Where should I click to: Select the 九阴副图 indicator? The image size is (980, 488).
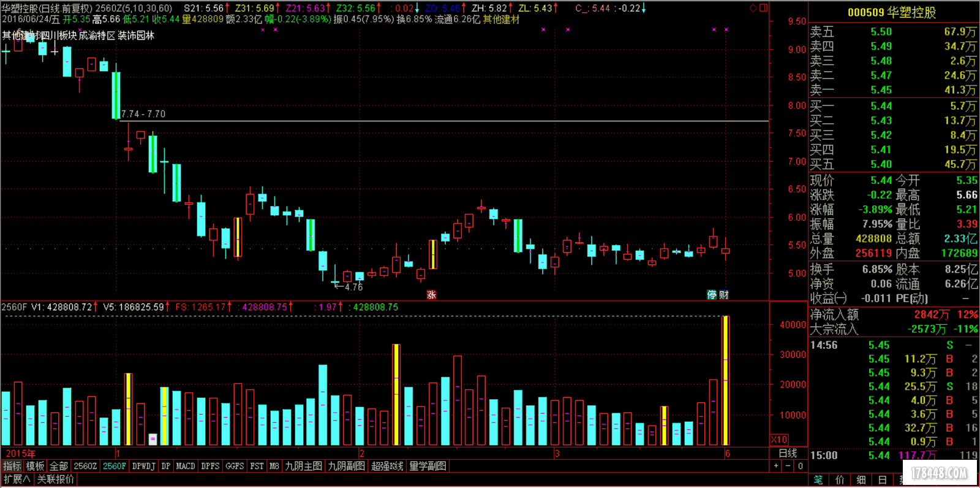347,466
